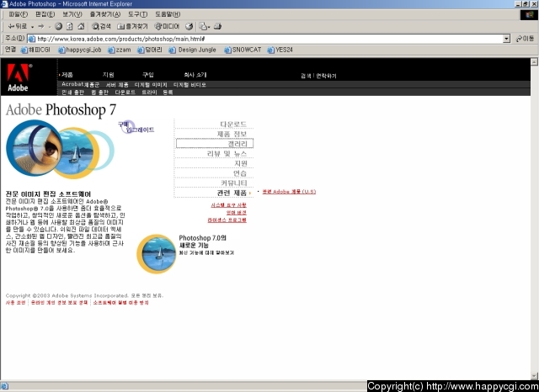Open the first red link below the side menu
The width and height of the screenshot is (539, 392).
(x=228, y=205)
